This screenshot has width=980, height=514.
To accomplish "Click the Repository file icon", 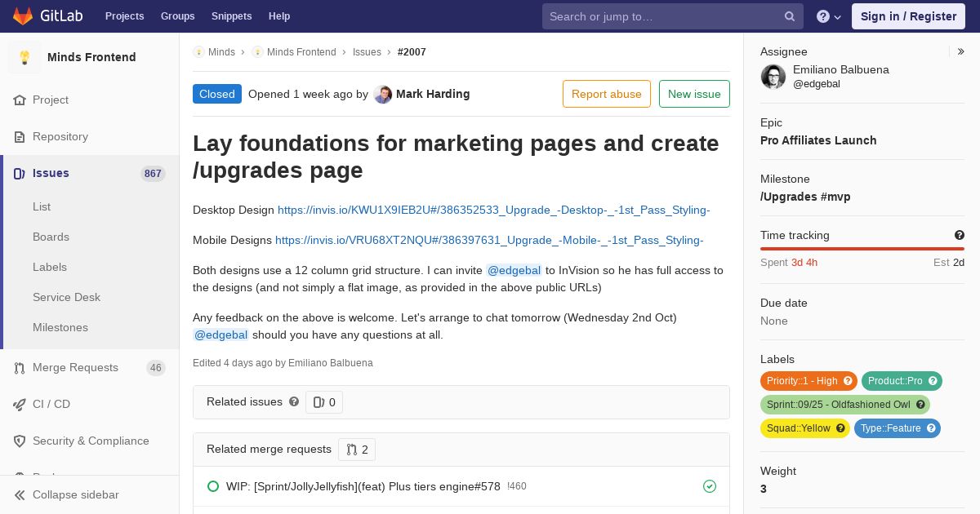I will coord(20,136).
